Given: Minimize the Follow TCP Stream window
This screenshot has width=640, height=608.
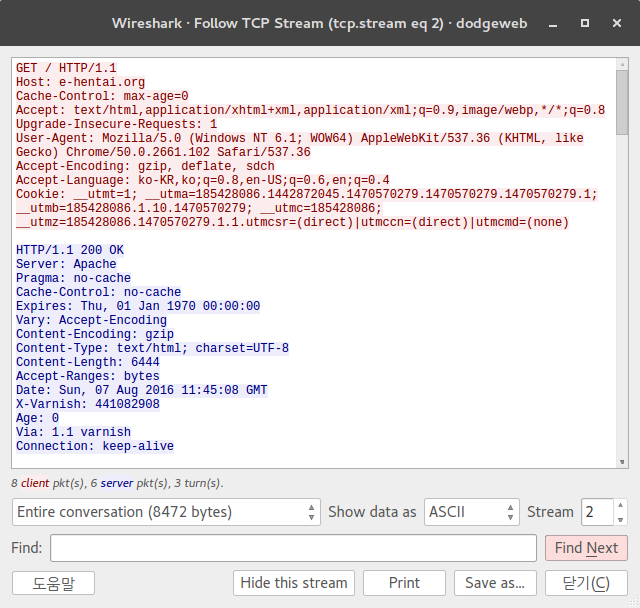Looking at the screenshot, I should pyautogui.click(x=553, y=24).
